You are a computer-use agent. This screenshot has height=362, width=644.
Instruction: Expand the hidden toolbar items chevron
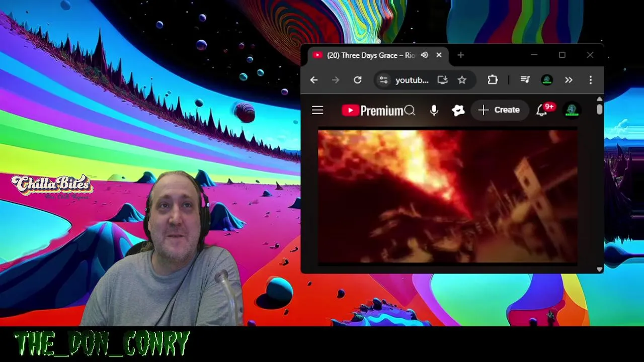point(569,80)
